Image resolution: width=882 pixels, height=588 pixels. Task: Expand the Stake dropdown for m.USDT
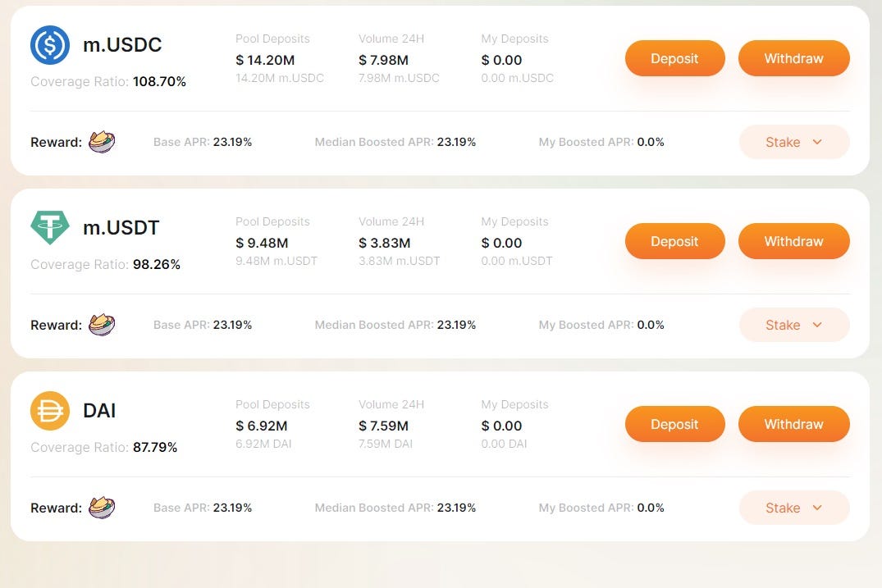793,325
